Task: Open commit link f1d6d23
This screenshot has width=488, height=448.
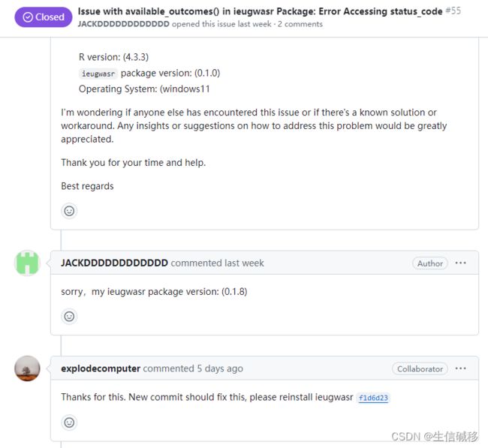Action: (373, 398)
